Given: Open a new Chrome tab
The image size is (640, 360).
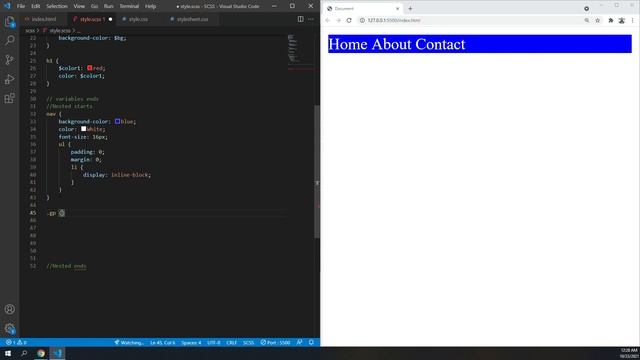Looking at the screenshot, I should coord(410,9).
